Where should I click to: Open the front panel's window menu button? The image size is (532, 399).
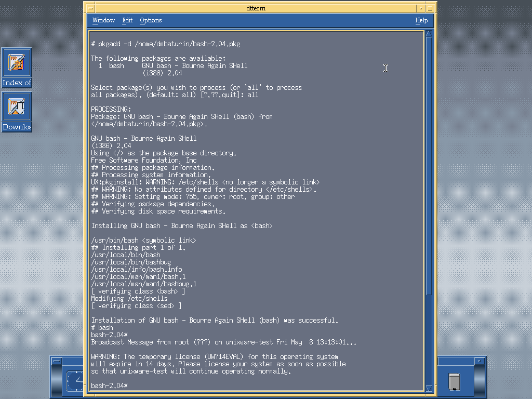click(57, 362)
